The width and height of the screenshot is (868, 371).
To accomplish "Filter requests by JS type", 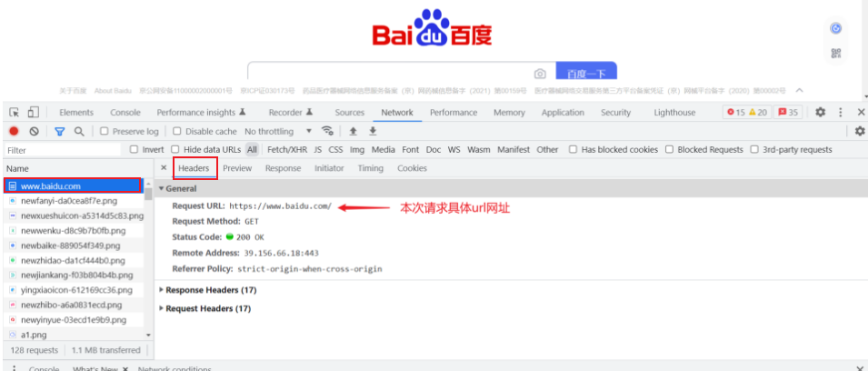I will point(318,149).
